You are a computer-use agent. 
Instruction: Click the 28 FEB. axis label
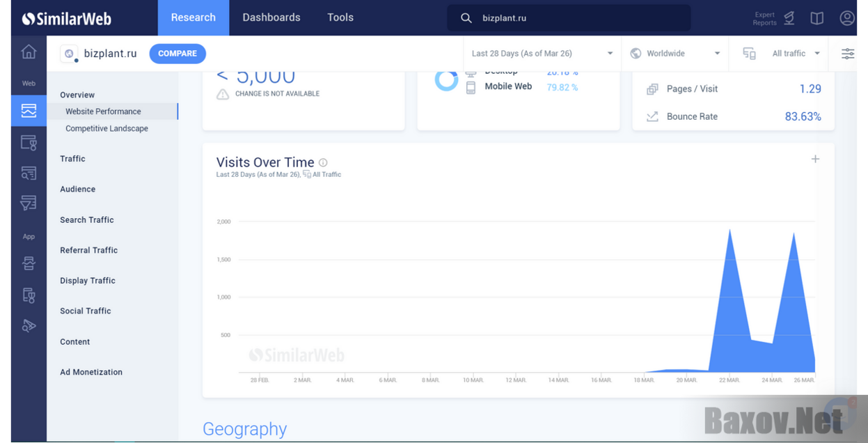click(260, 380)
